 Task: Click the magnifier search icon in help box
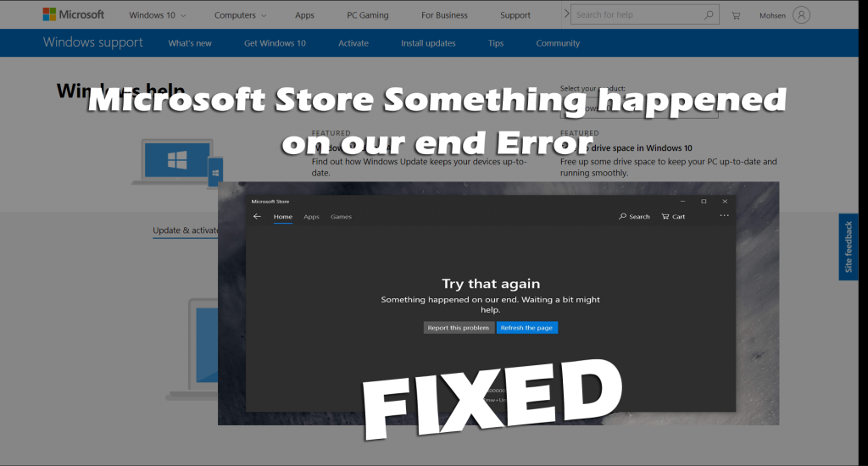[x=709, y=15]
